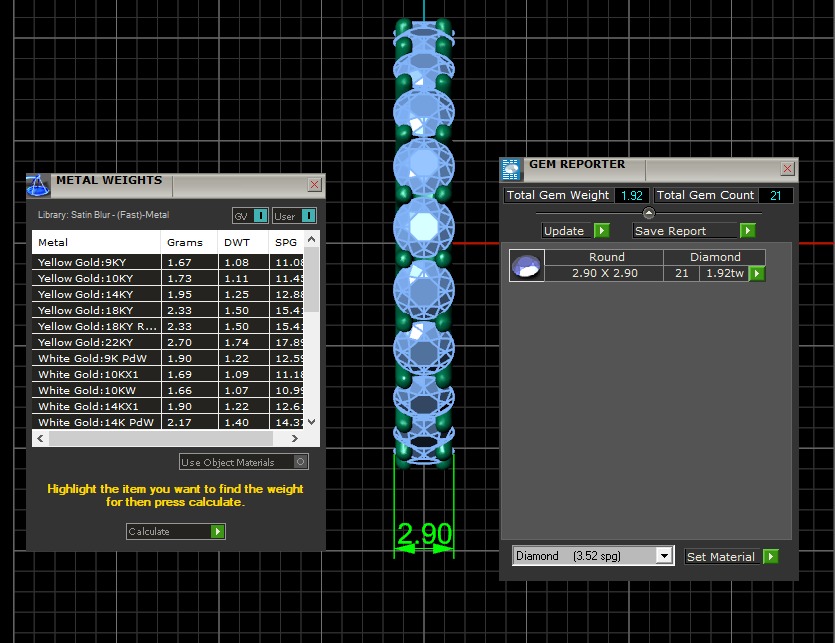Click metal list scroll-up arrow
The image size is (835, 643).
coord(312,240)
